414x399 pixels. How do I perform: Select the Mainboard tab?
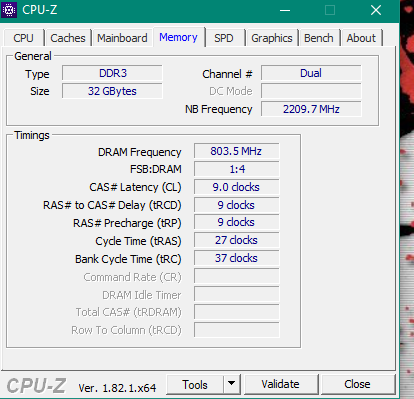(x=122, y=38)
